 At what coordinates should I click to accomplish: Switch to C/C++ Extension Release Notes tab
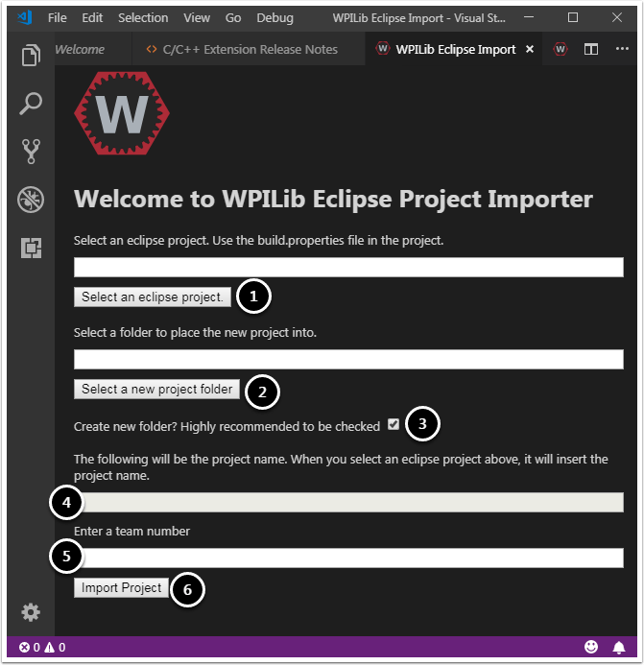tap(249, 49)
